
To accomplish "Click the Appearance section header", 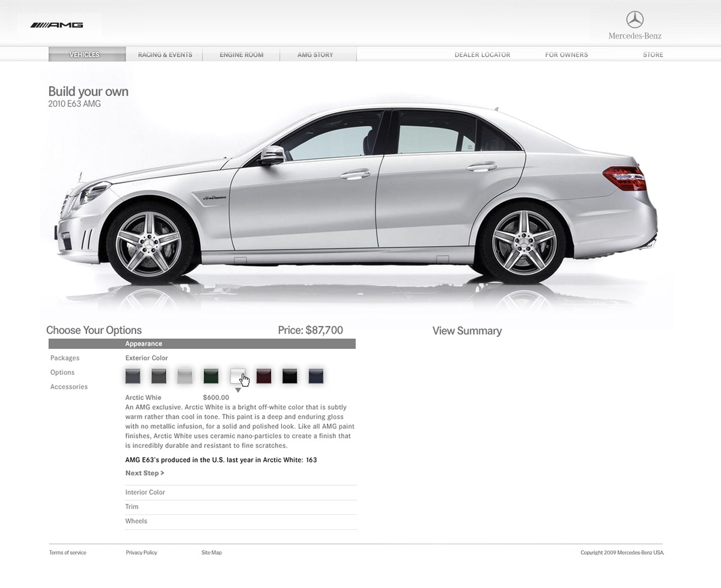I will 202,344.
